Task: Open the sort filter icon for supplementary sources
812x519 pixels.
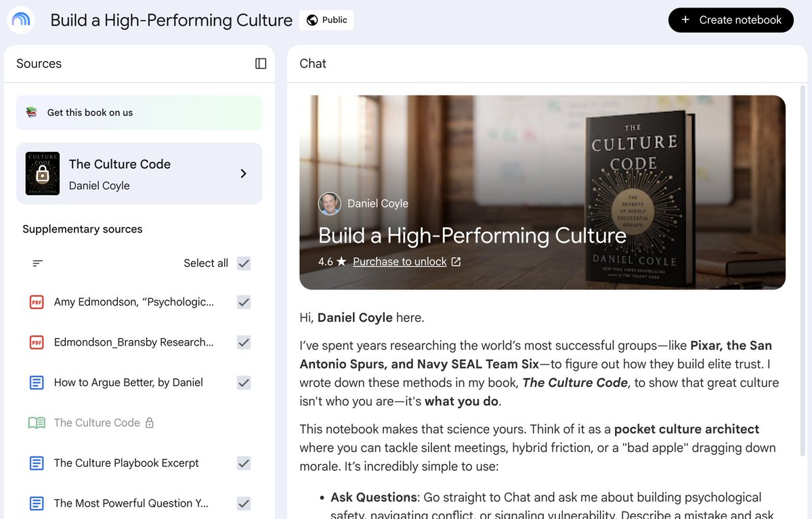Action: [x=37, y=263]
